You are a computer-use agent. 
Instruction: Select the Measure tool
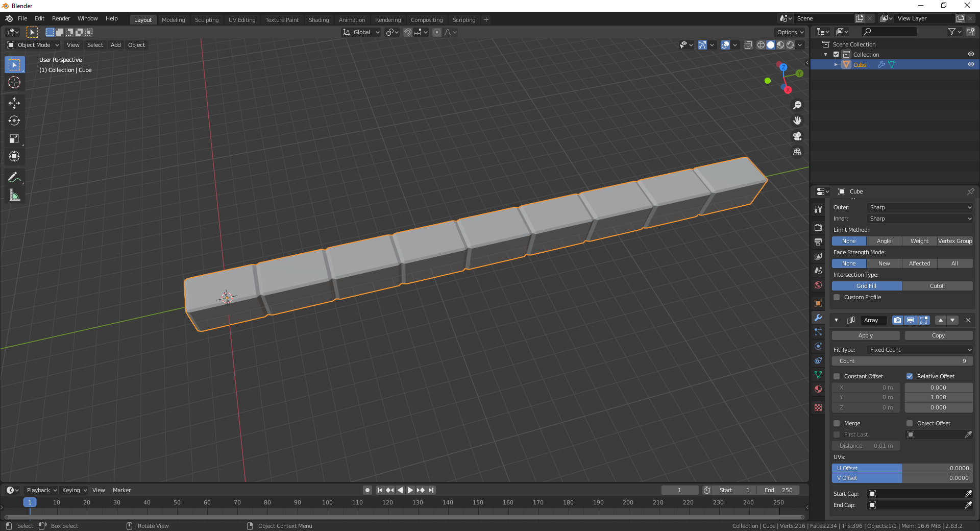14,196
